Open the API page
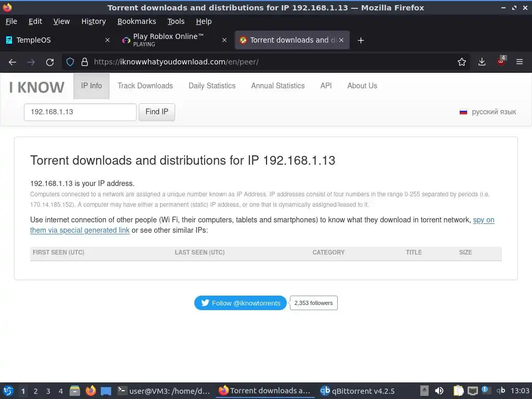The image size is (532, 399). pyautogui.click(x=326, y=86)
